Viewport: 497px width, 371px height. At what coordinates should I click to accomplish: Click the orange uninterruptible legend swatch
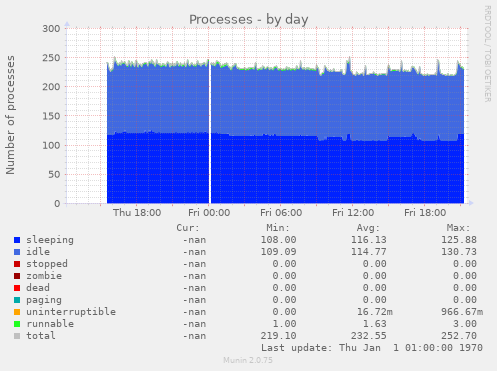17,312
